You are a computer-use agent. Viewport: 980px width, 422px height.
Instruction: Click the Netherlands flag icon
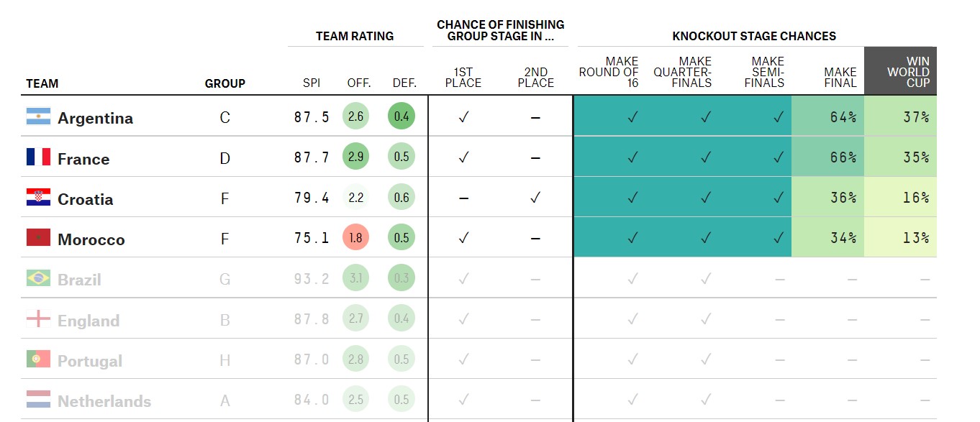coord(38,400)
